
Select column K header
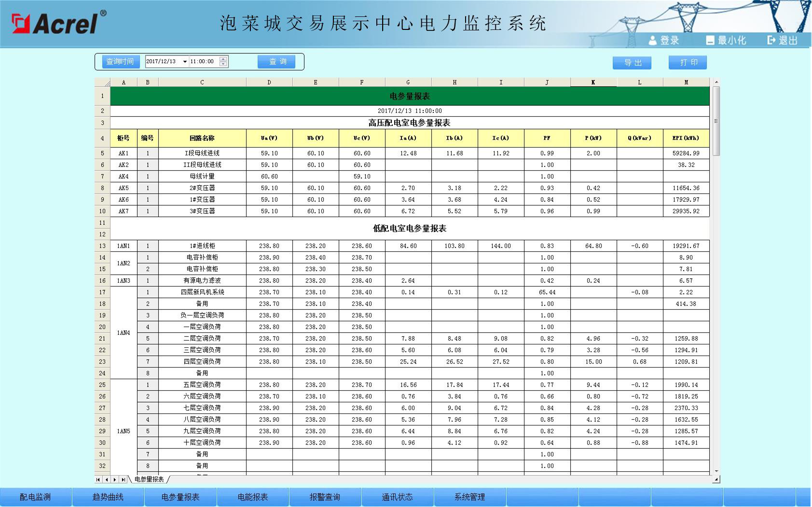(x=593, y=82)
